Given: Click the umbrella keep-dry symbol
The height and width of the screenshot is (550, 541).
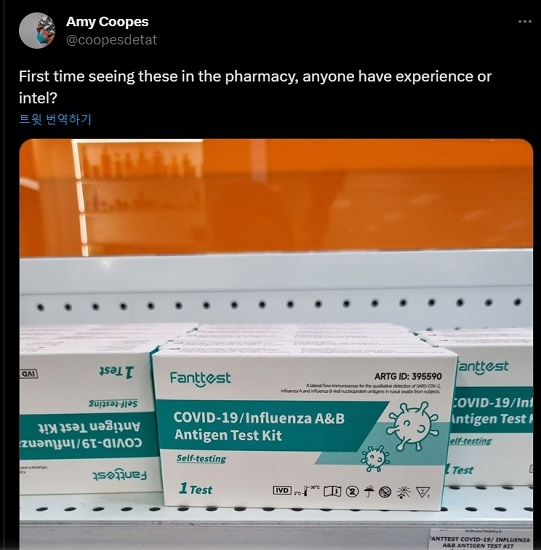Looking at the screenshot, I should coord(368,492).
